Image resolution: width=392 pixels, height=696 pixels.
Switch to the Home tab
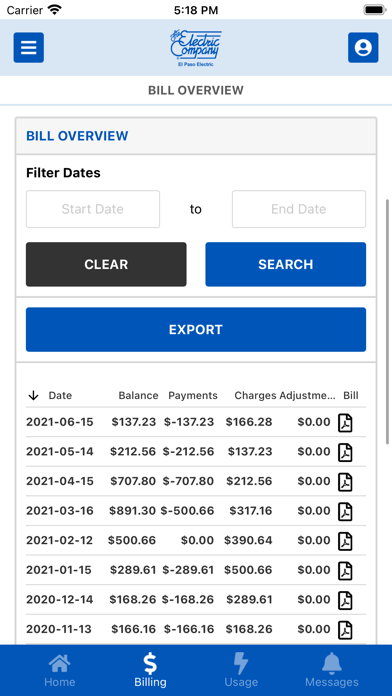[59, 670]
